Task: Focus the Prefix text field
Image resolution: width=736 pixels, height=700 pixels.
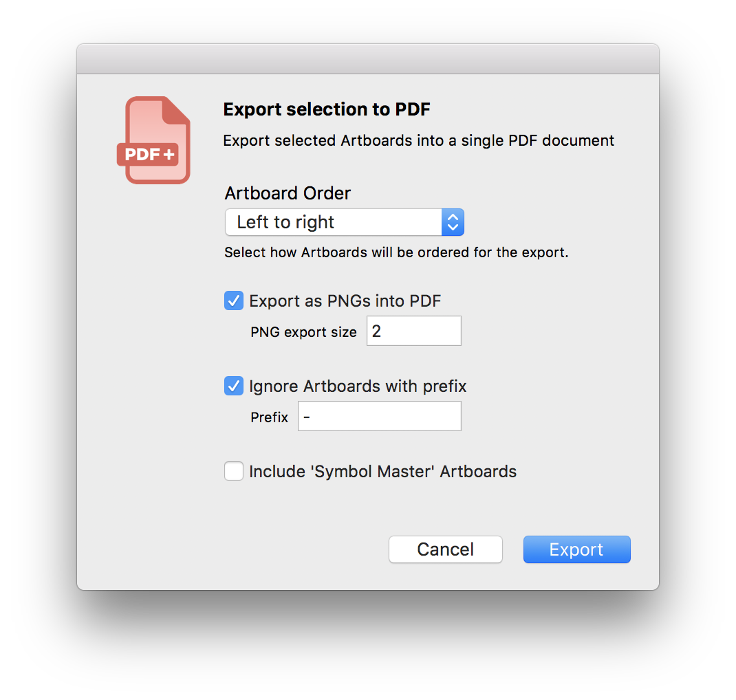Action: pos(380,416)
